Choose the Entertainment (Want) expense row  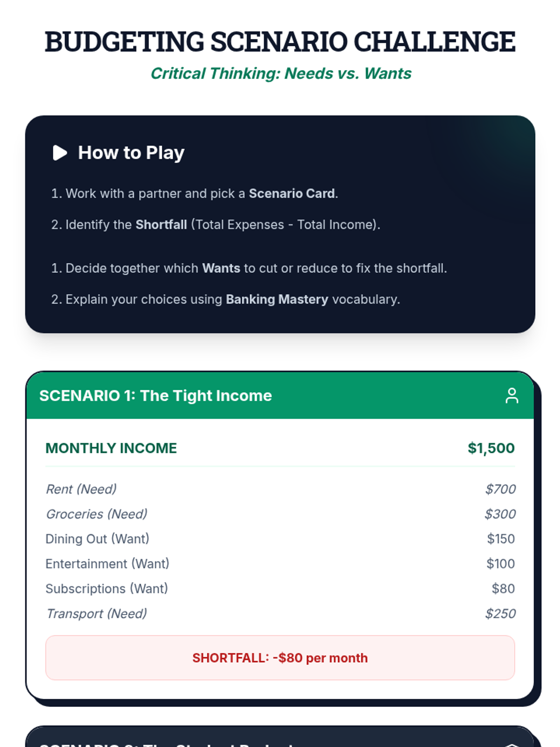point(280,564)
